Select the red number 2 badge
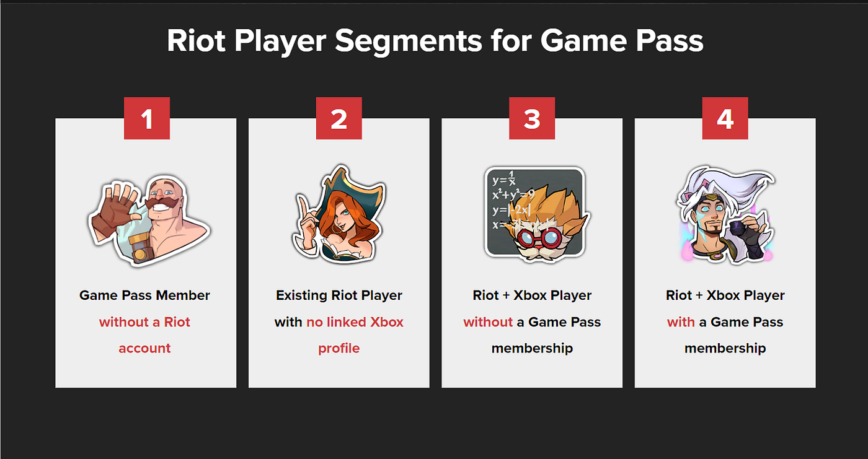The height and width of the screenshot is (459, 868). pyautogui.click(x=339, y=118)
